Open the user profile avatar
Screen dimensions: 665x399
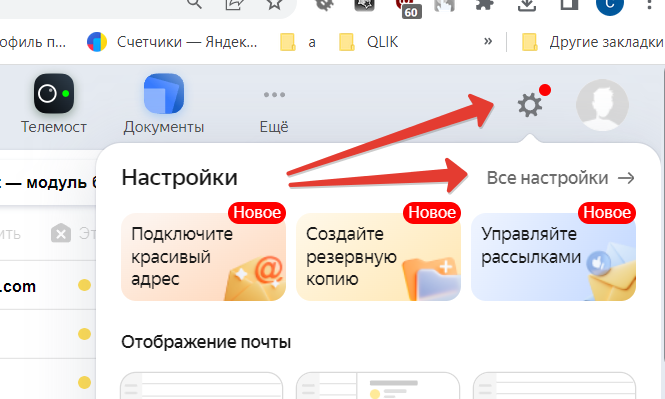(602, 105)
